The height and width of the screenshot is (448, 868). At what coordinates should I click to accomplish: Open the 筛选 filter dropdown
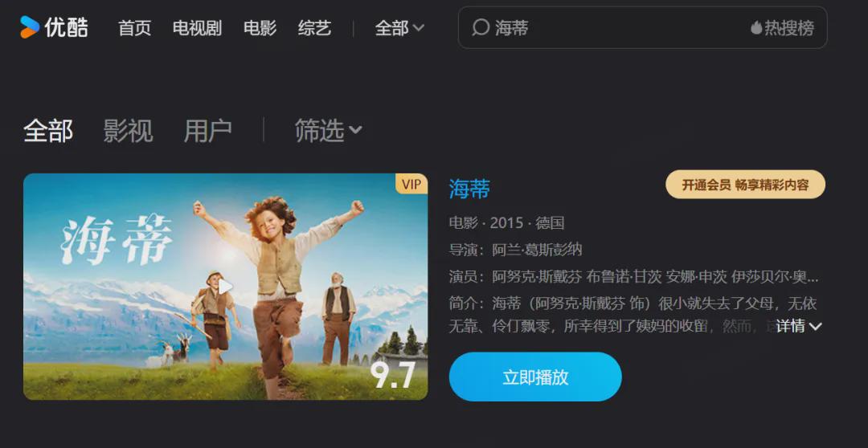pyautogui.click(x=328, y=131)
